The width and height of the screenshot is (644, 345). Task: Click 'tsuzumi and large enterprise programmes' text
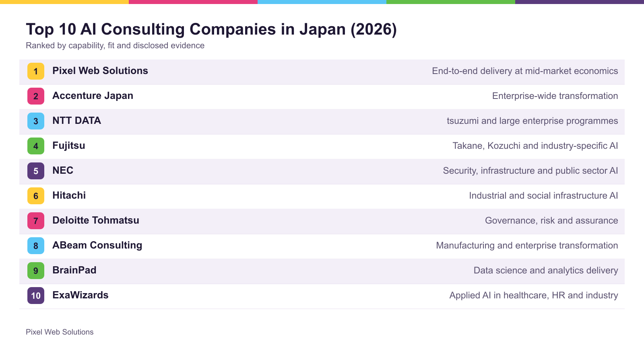pos(533,121)
